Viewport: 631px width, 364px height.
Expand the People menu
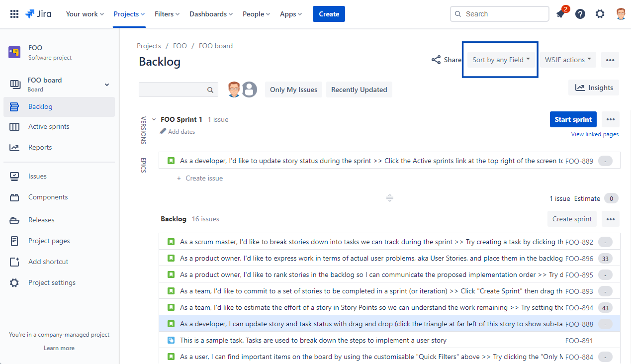coord(257,14)
